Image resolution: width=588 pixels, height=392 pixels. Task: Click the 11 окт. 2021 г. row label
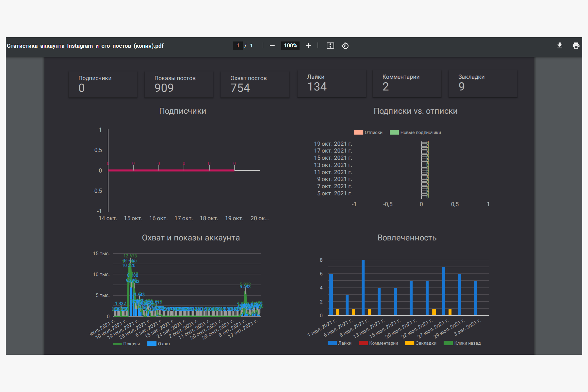[x=333, y=172]
